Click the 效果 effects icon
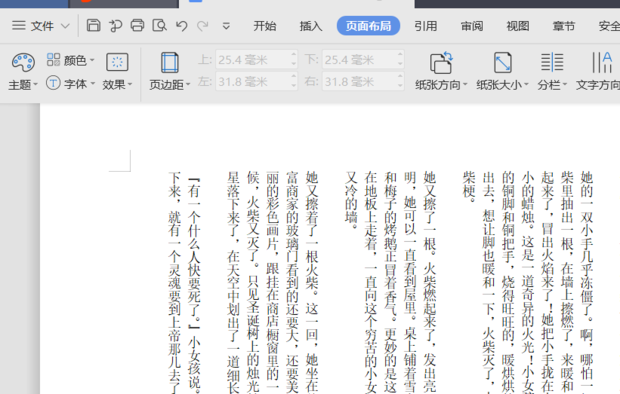 click(117, 62)
